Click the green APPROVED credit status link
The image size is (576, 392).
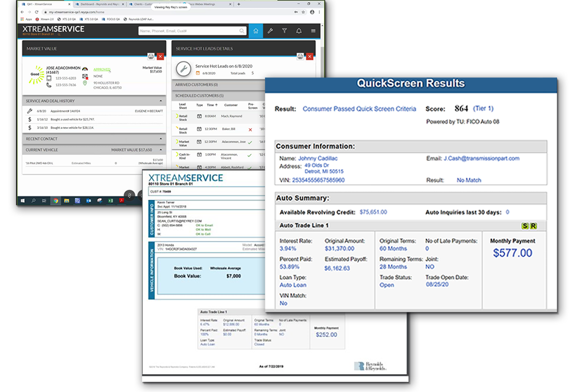tap(102, 69)
